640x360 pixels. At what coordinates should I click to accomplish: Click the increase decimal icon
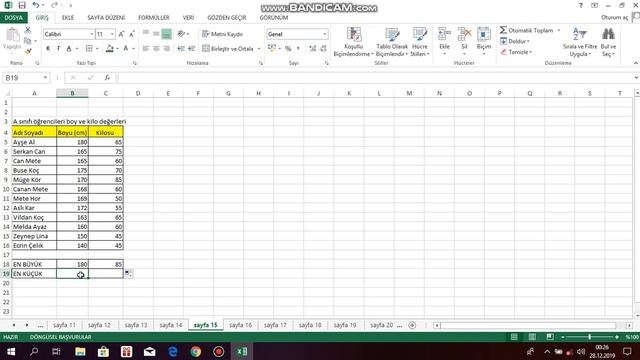coord(312,49)
